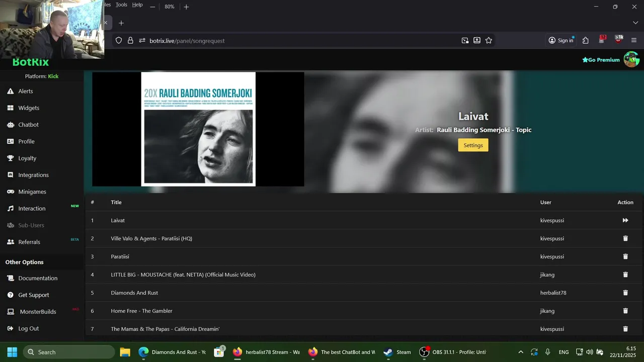
Task: Skip the current song Laivat
Action: click(625, 220)
